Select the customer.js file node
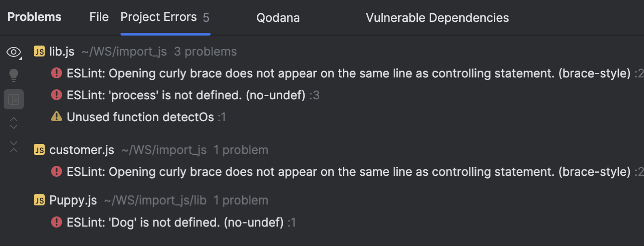The height and width of the screenshot is (246, 644). [82, 150]
